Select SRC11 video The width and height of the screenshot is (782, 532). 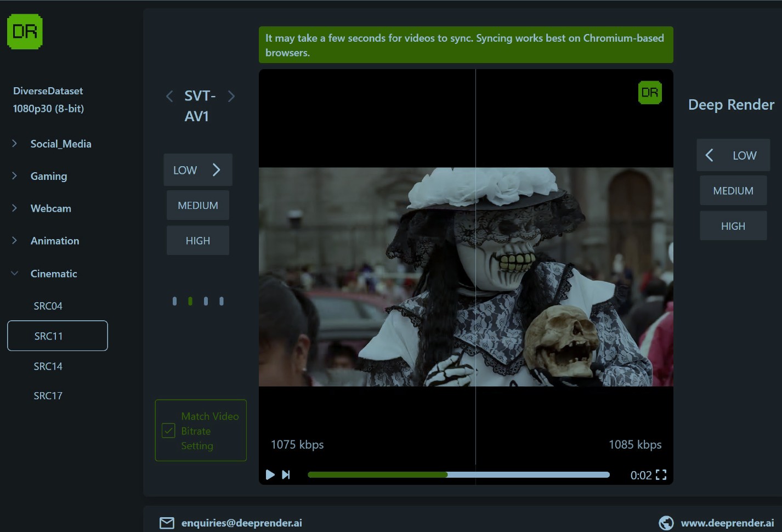coord(58,336)
